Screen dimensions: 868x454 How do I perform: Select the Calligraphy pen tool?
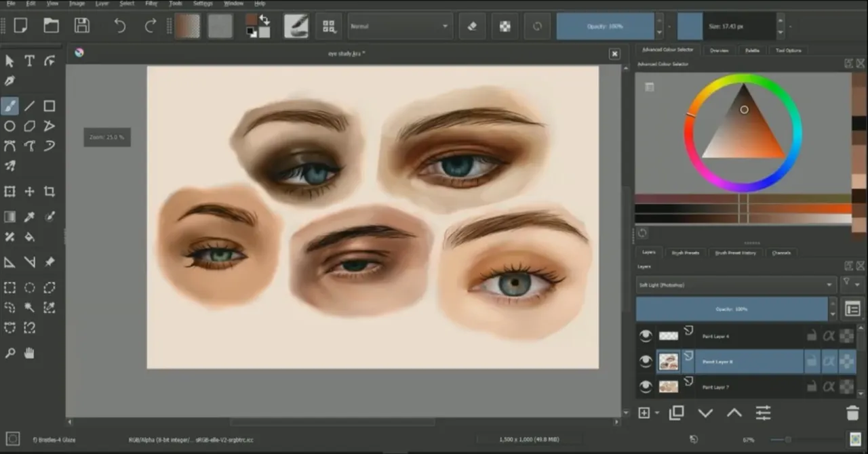pos(9,81)
